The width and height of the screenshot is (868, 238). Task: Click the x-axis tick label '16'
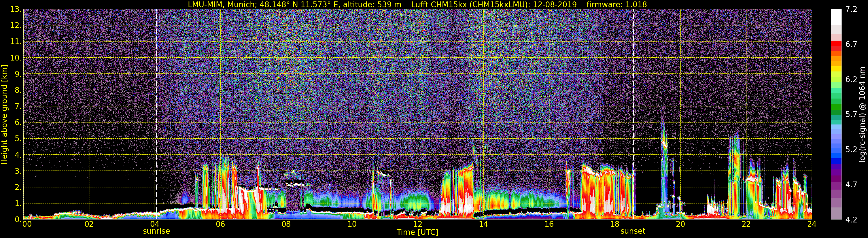549,224
